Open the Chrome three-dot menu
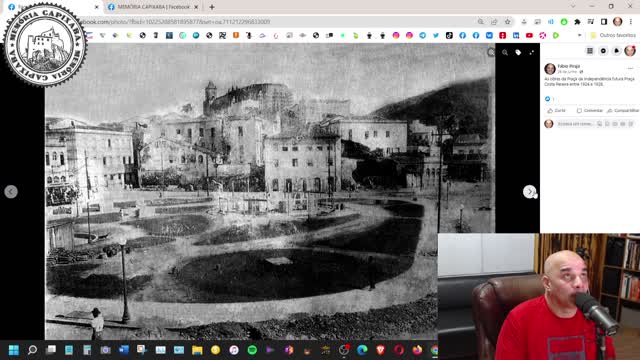This screenshot has height=360, width=640. click(631, 22)
